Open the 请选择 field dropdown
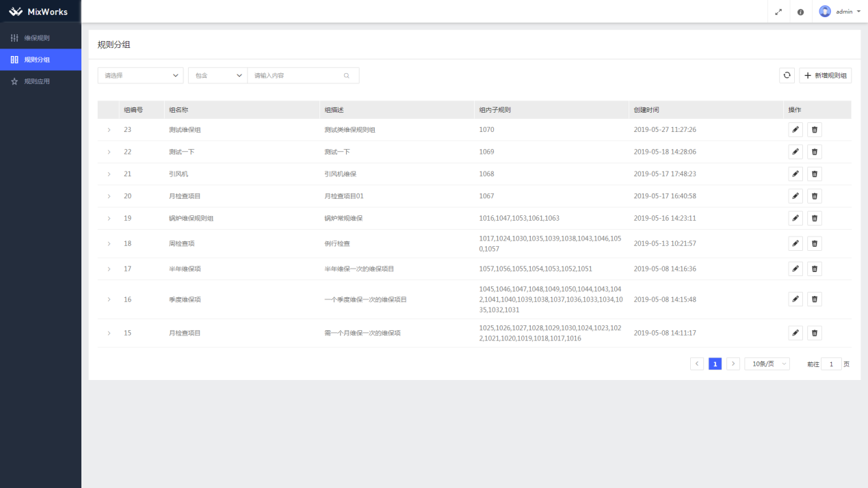 click(140, 75)
